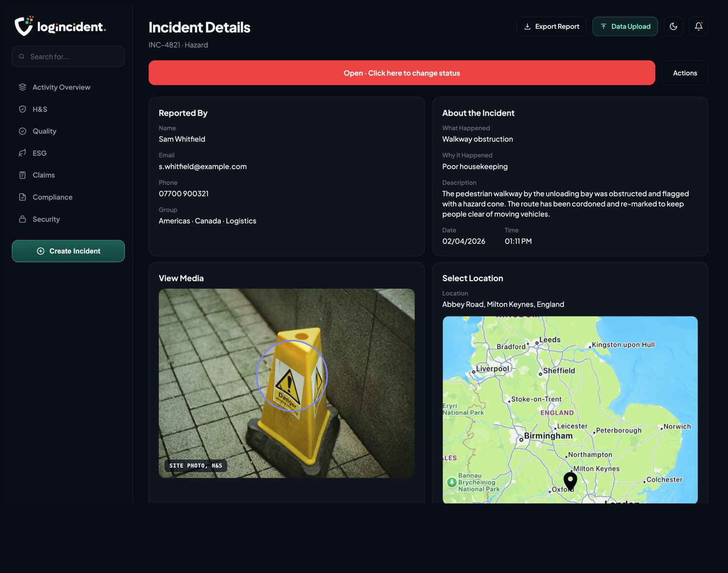
Task: Click phone number 07700 900321
Action: [183, 194]
